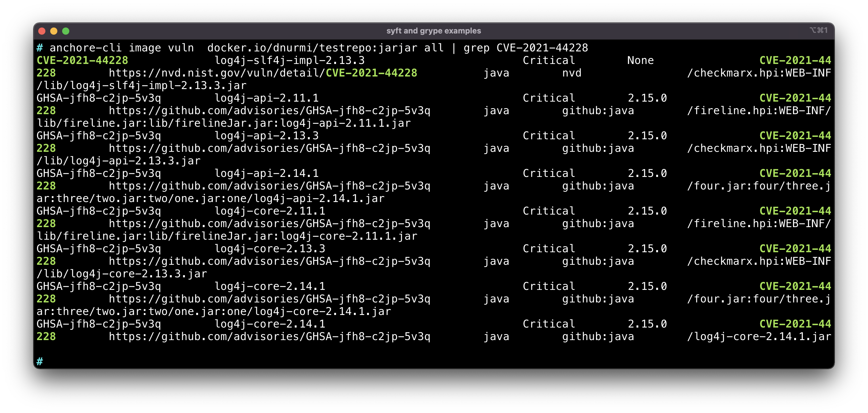
Task: Click the yellow minimize window button
Action: pos(54,31)
